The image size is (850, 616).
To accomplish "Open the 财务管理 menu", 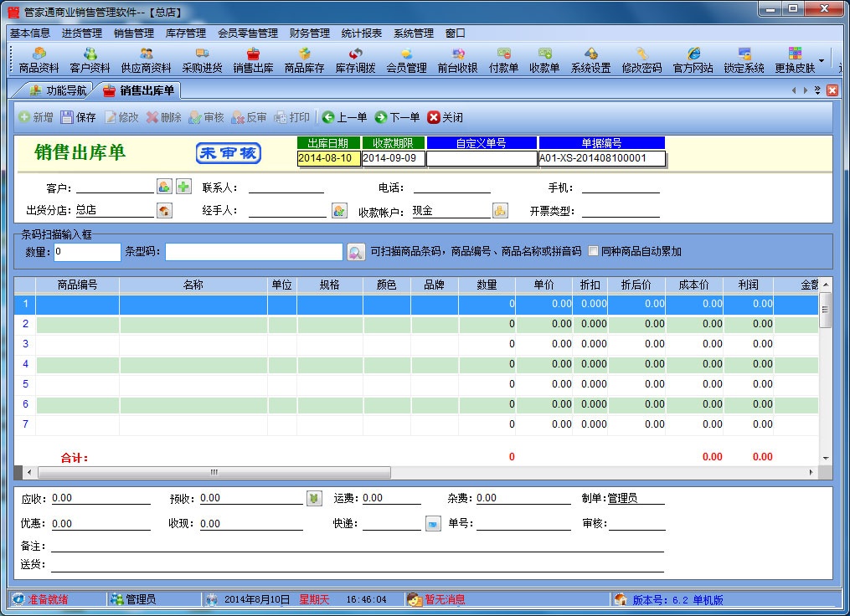I will [310, 33].
